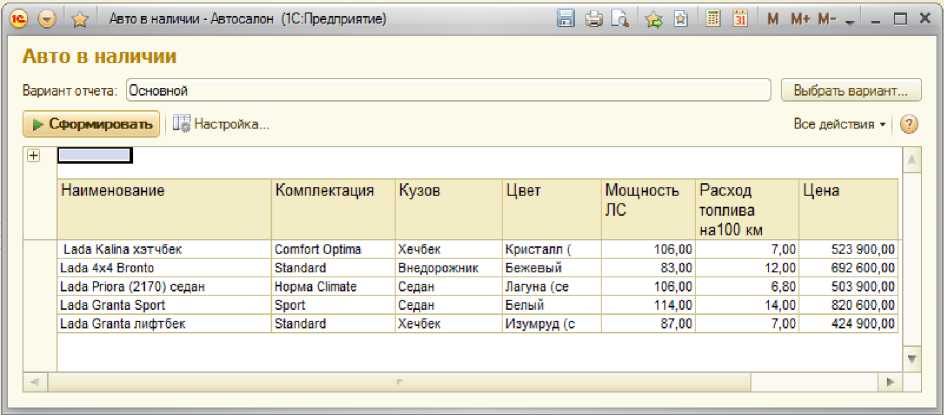The image size is (944, 415).
Task: Click the Наименование column header
Action: click(164, 209)
